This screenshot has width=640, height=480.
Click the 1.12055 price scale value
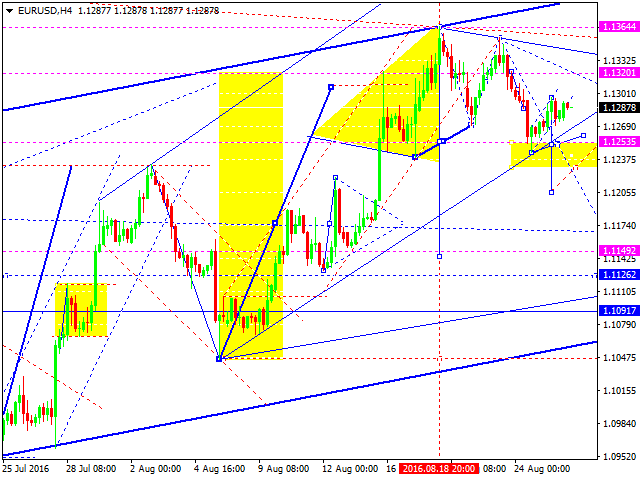pyautogui.click(x=620, y=193)
